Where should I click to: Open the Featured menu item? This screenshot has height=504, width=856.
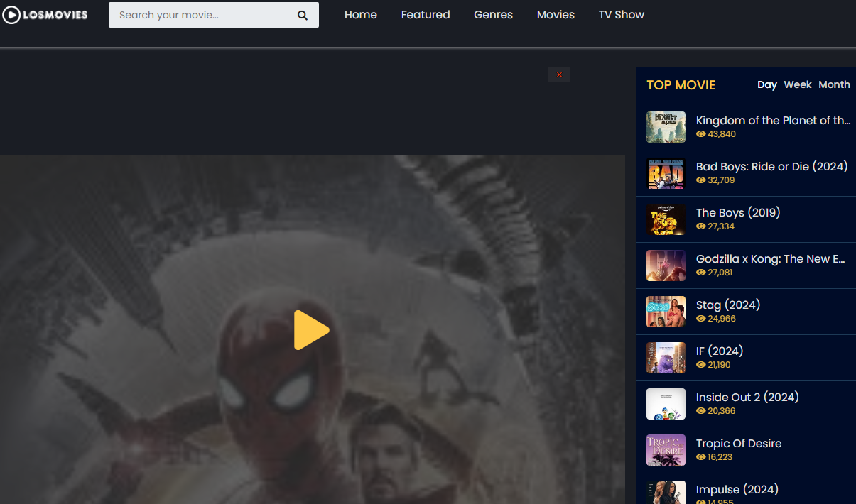[426, 14]
